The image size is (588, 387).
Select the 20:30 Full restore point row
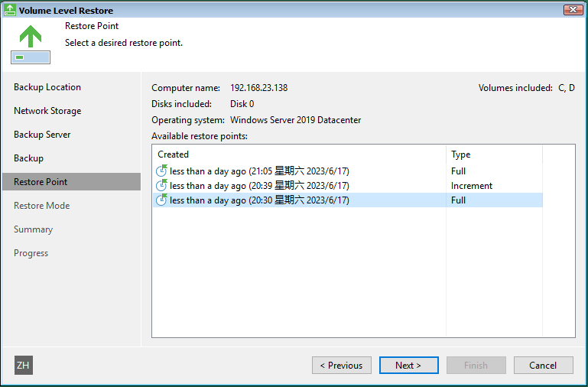[348, 200]
